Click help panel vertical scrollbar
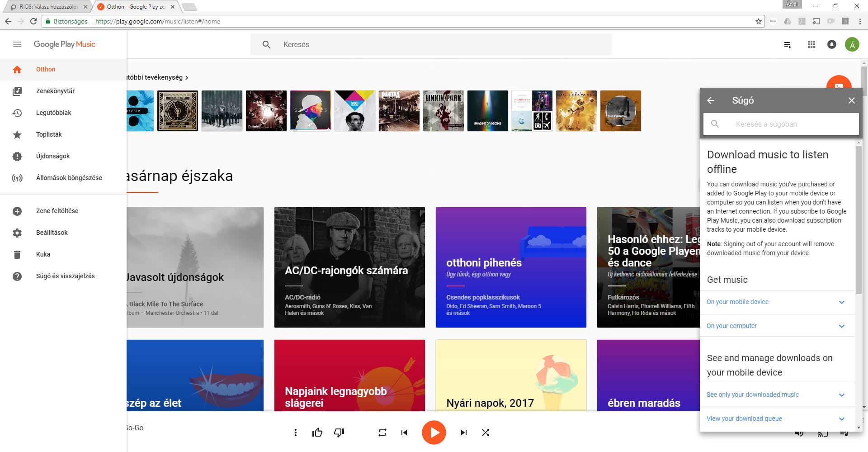 859,219
